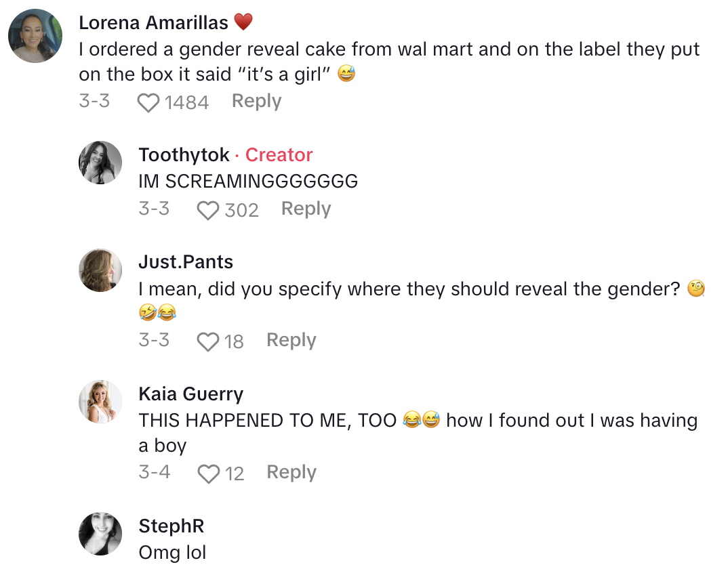Open Kaia Guerry's profile picture
The height and width of the screenshot is (569, 728).
pyautogui.click(x=101, y=402)
